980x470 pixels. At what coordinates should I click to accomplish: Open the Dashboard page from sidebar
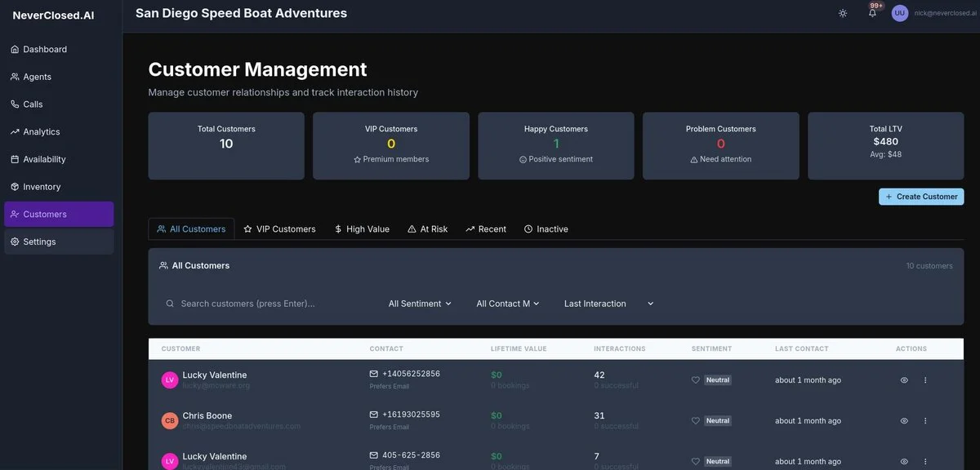pyautogui.click(x=45, y=50)
